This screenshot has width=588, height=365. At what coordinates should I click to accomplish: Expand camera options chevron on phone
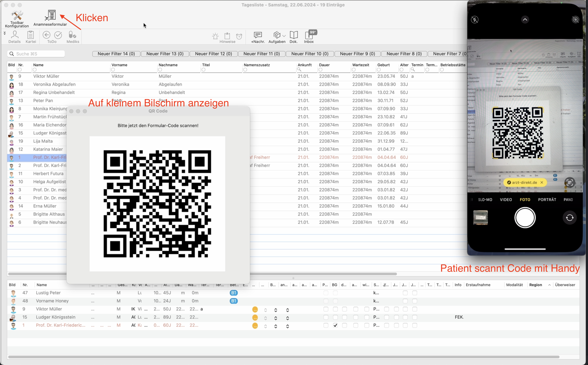coord(525,20)
